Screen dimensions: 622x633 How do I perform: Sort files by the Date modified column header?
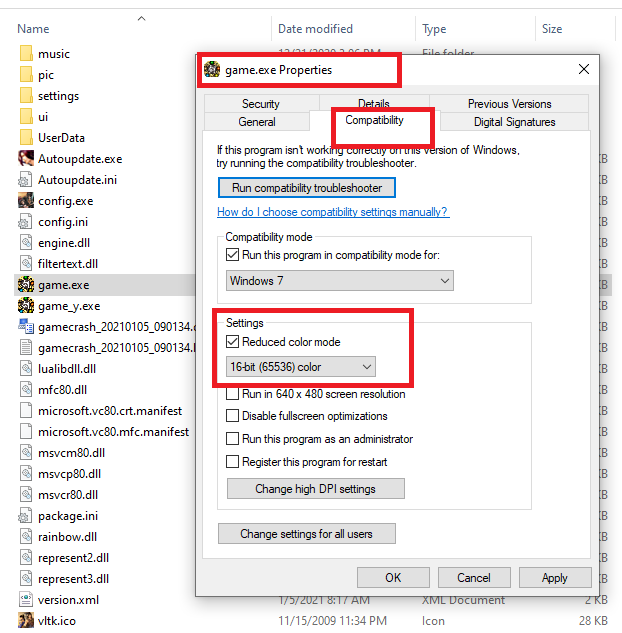click(x=317, y=29)
